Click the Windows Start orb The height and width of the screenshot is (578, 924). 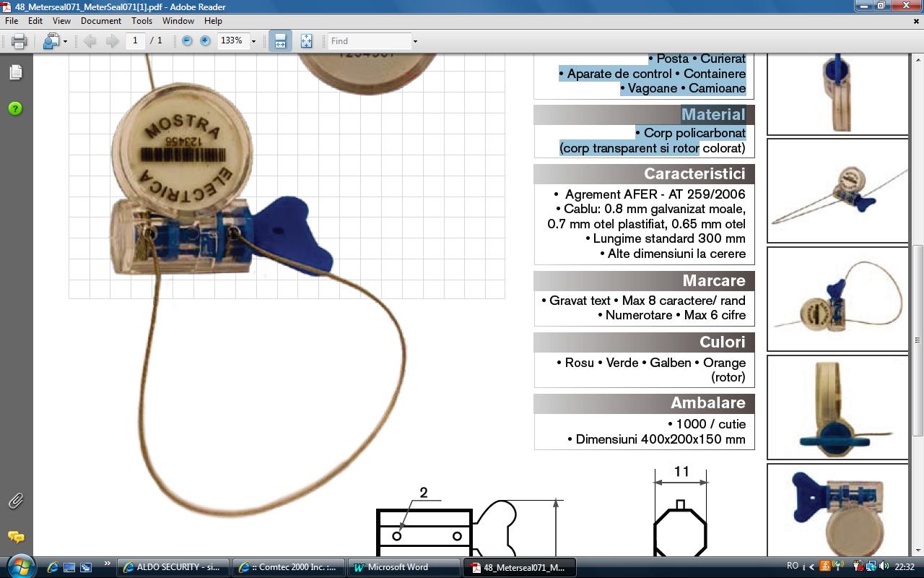click(19, 566)
